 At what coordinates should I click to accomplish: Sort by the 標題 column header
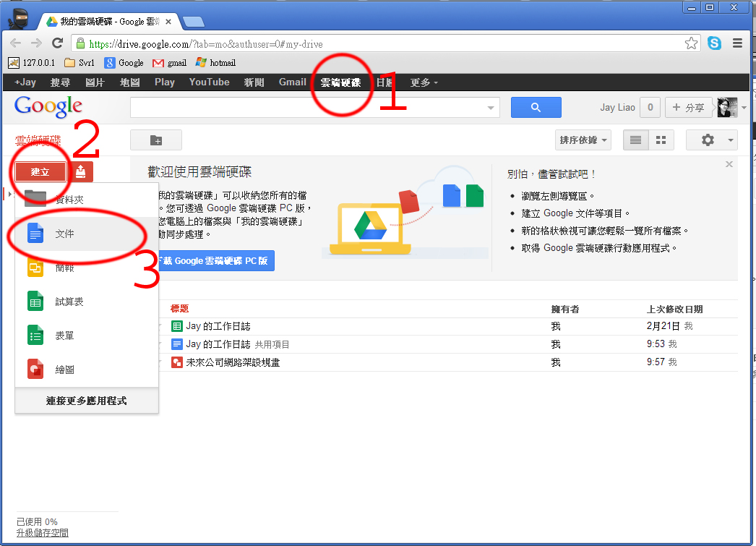[x=179, y=309]
